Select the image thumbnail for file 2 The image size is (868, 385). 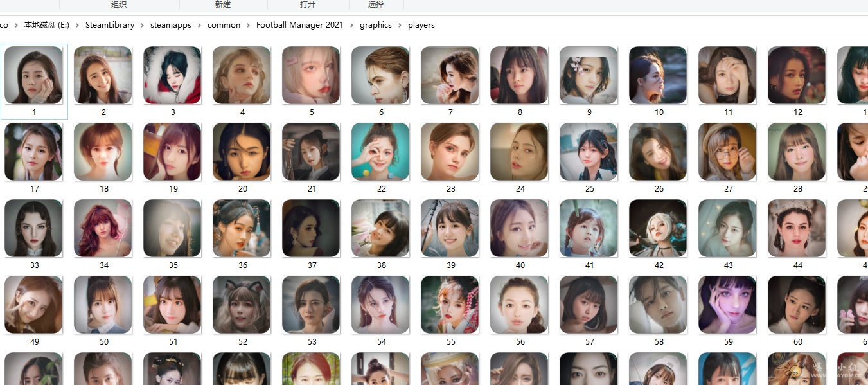coord(103,75)
